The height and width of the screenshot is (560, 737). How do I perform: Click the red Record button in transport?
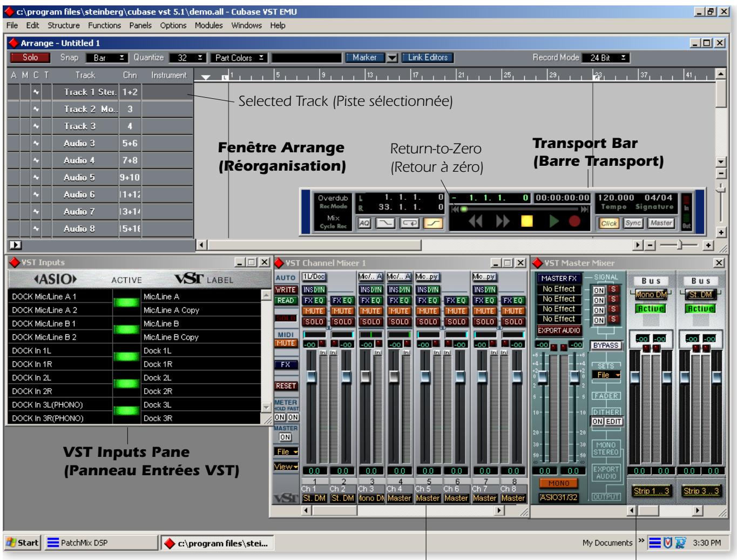pyautogui.click(x=574, y=221)
